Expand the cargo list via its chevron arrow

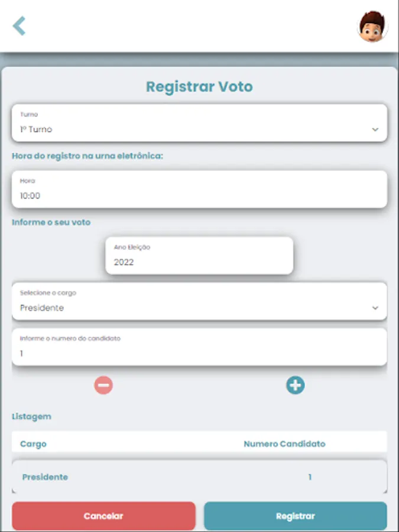pos(375,308)
